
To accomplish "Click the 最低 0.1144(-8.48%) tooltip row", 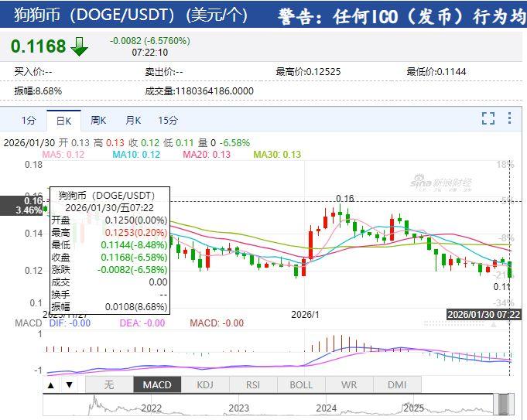I will (x=110, y=245).
